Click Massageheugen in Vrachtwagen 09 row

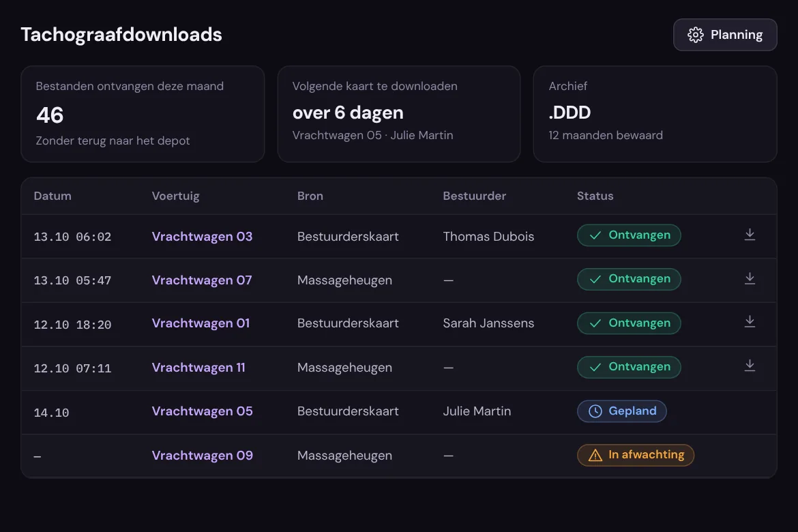344,456
